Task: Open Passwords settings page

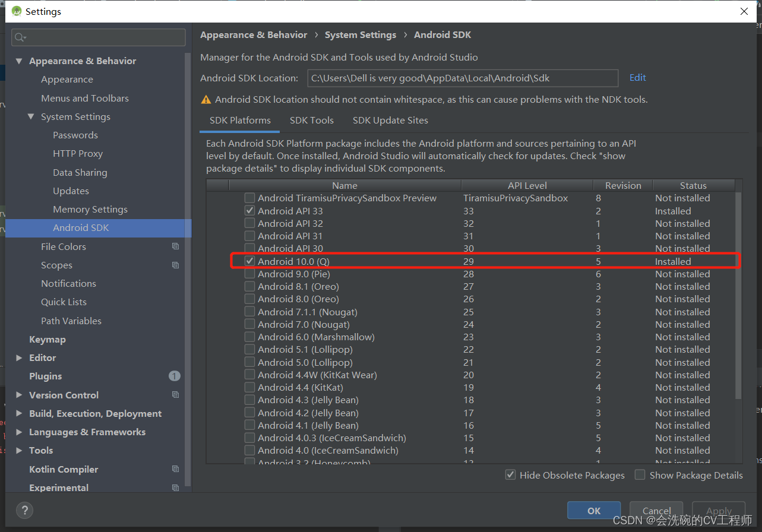Action: coord(75,135)
